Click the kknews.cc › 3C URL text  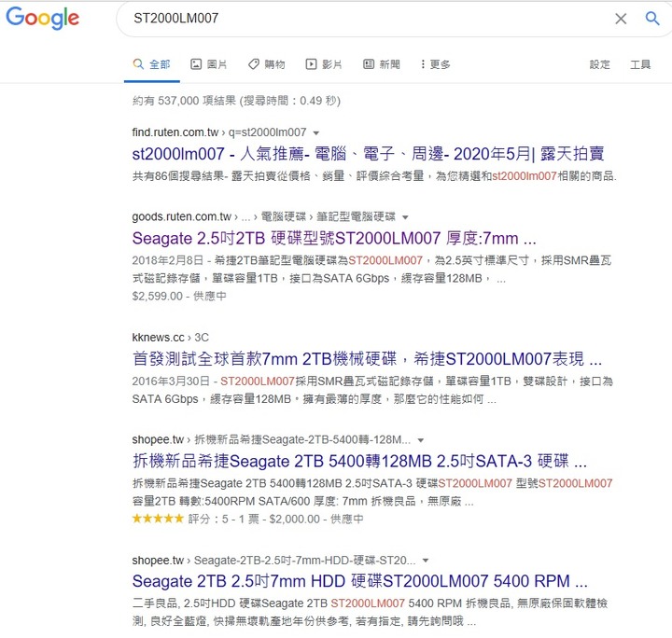pyautogui.click(x=171, y=338)
